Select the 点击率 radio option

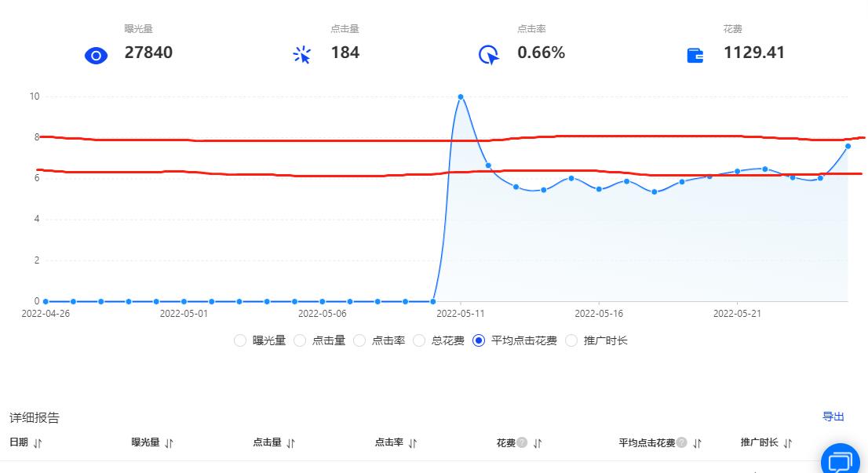click(x=359, y=340)
